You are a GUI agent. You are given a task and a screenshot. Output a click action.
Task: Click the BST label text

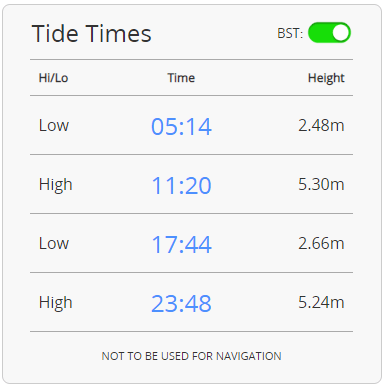pos(290,33)
